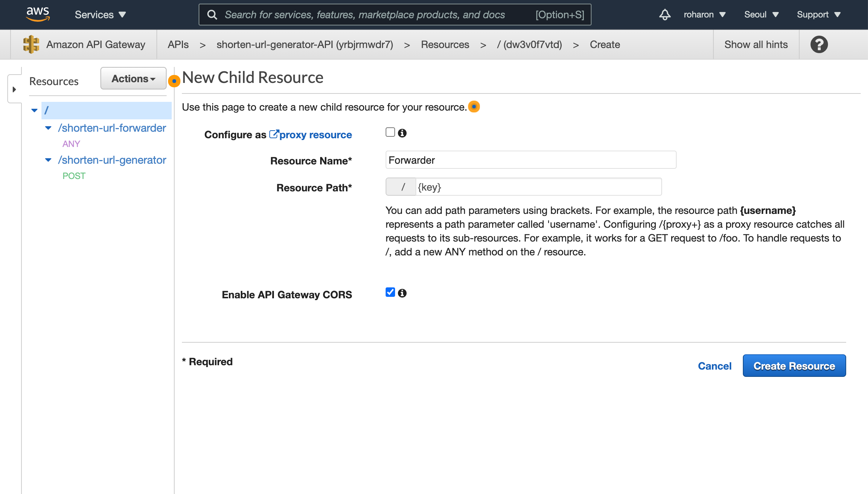Enable the proxy resource checkbox
The height and width of the screenshot is (494, 868).
click(390, 132)
